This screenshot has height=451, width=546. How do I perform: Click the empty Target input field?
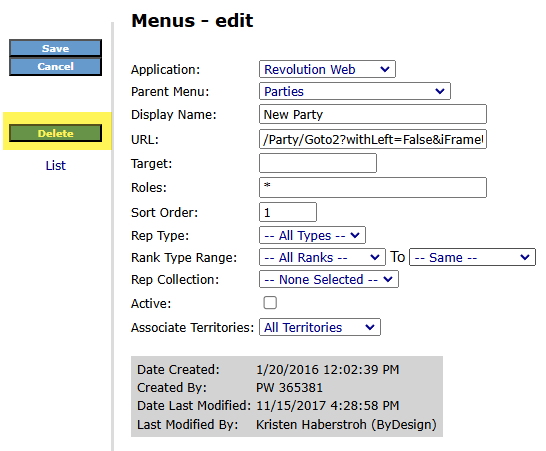click(x=318, y=163)
